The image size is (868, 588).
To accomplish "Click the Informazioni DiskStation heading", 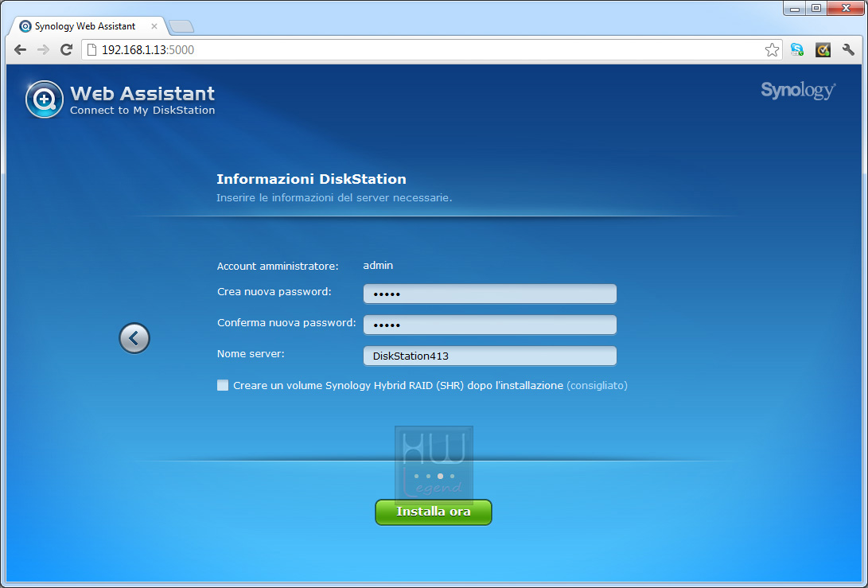I will 311,179.
